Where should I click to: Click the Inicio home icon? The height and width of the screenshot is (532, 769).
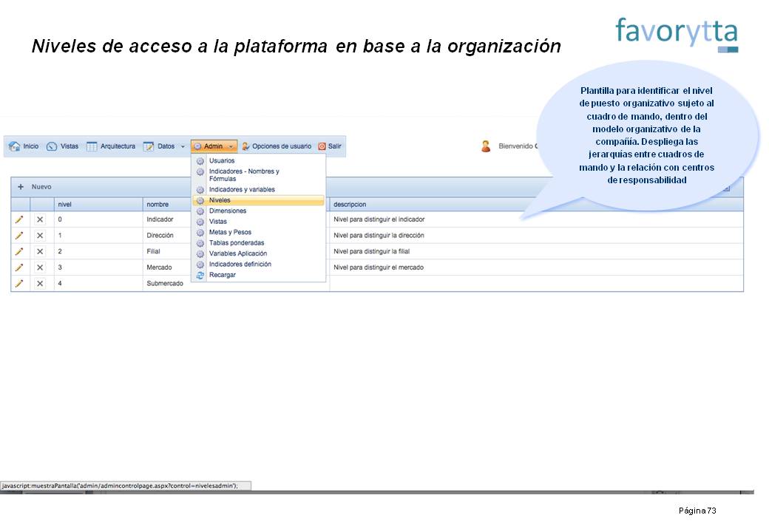click(15, 146)
